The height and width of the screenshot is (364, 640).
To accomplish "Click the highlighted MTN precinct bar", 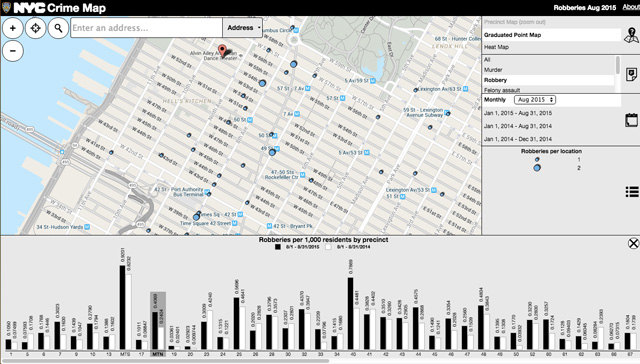I will [x=155, y=331].
